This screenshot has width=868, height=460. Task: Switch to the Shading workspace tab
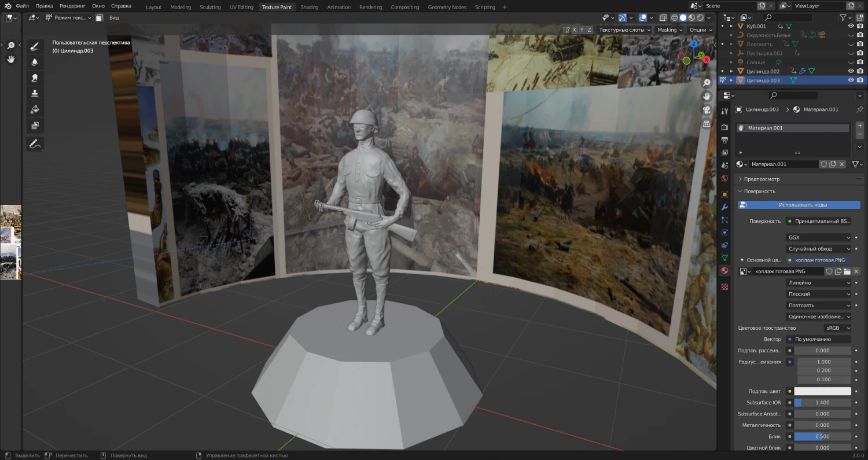[x=310, y=7]
